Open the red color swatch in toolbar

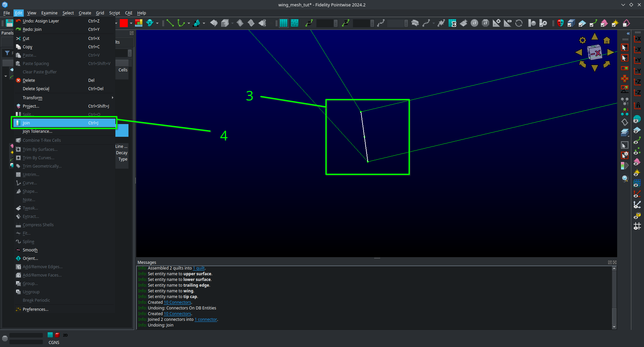(x=124, y=23)
